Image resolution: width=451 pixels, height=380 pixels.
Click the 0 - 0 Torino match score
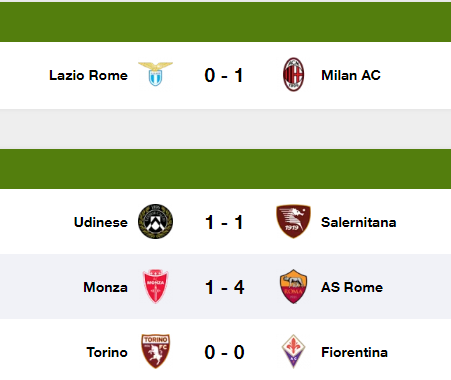[224, 352]
